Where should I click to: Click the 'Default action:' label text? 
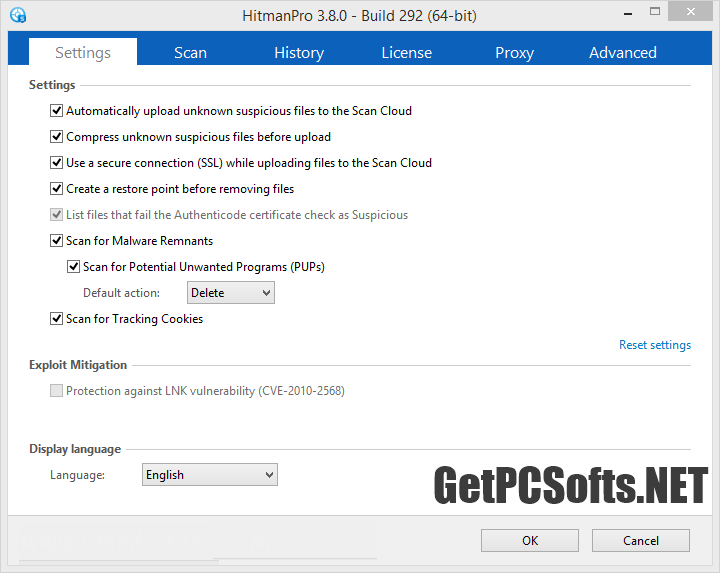click(121, 293)
